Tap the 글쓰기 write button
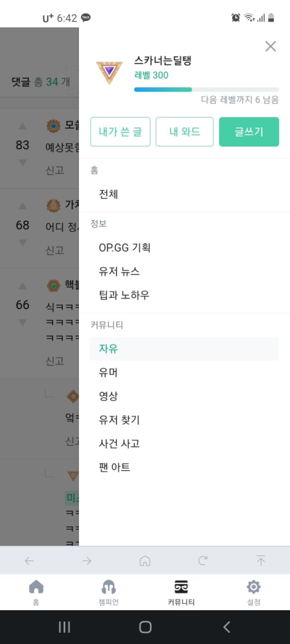Viewport: 290px width, 644px height. 249,132
